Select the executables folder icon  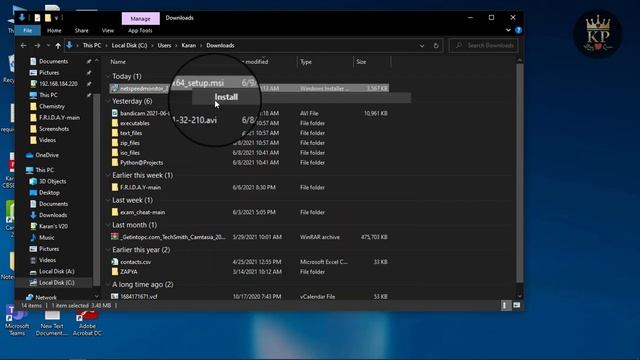[x=115, y=123]
